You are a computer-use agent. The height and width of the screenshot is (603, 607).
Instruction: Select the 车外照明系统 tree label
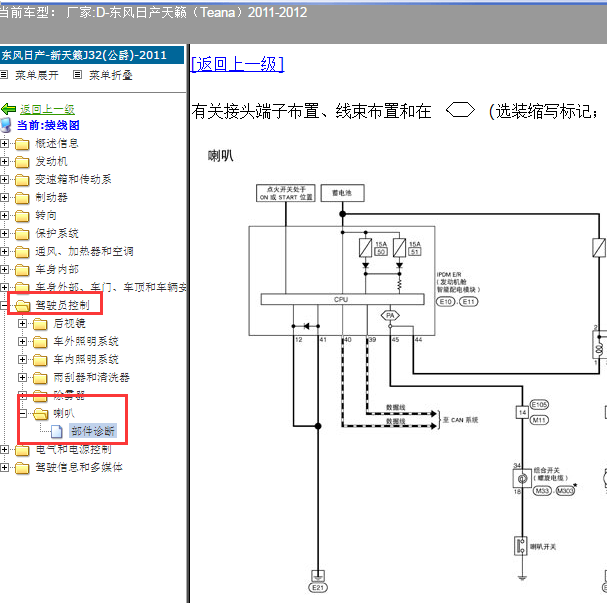pyautogui.click(x=86, y=341)
